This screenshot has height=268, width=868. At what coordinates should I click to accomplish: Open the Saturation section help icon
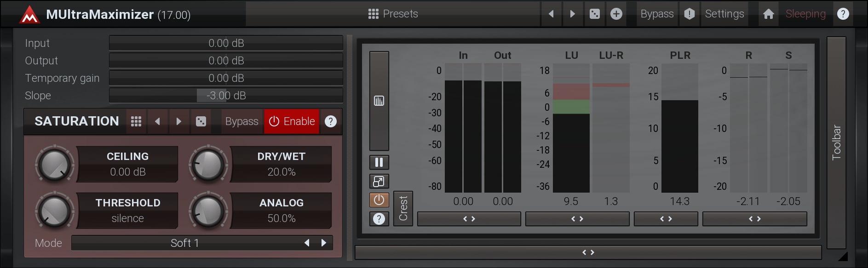[x=331, y=121]
